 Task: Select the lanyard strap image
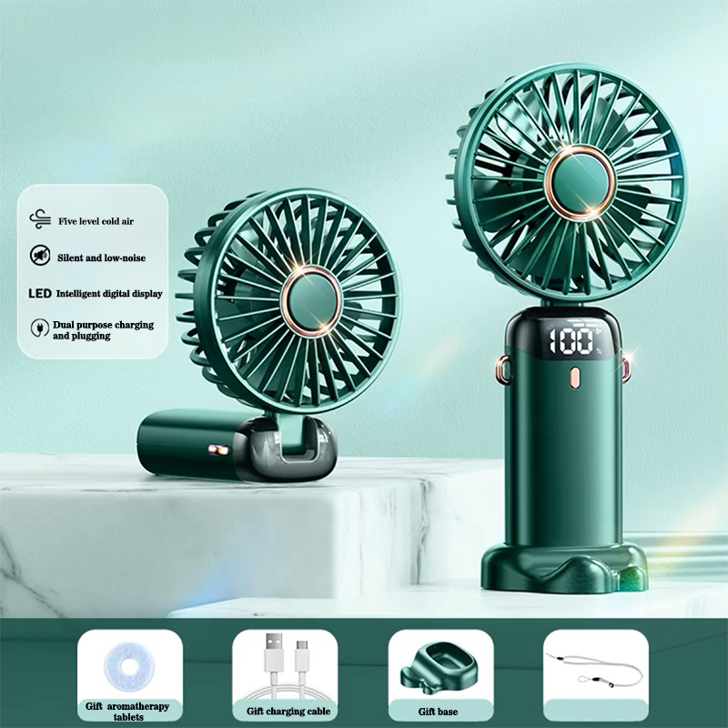595,669
